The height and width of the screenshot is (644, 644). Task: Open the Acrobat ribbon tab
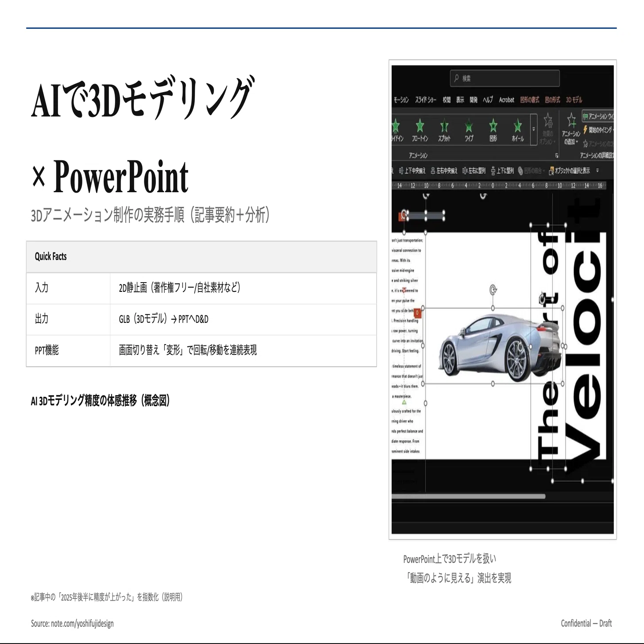coord(506,100)
